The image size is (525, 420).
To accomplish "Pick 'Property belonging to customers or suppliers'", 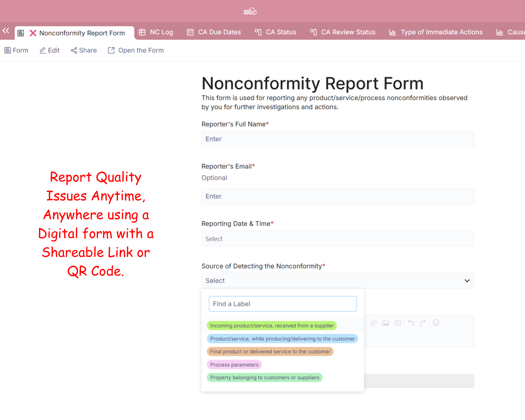I will 265,378.
